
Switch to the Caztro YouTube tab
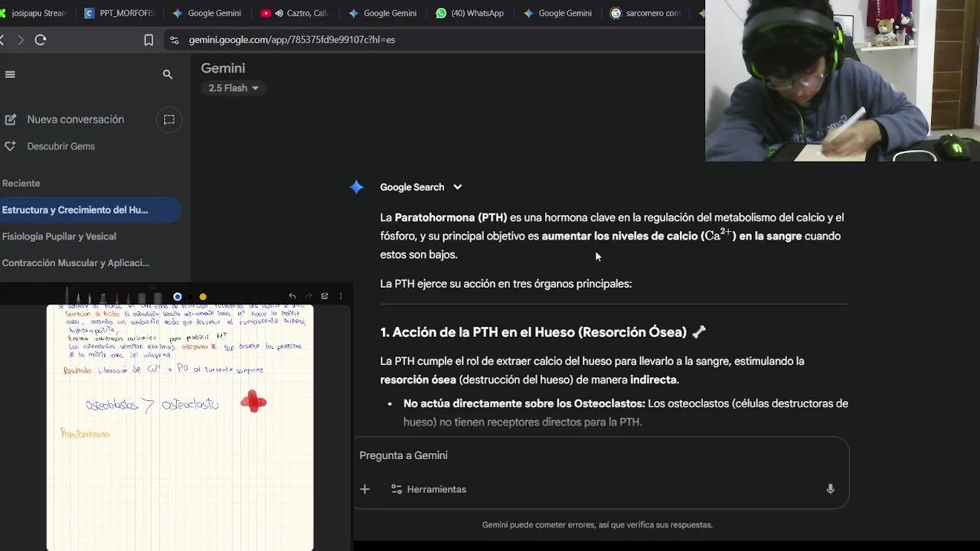point(294,13)
